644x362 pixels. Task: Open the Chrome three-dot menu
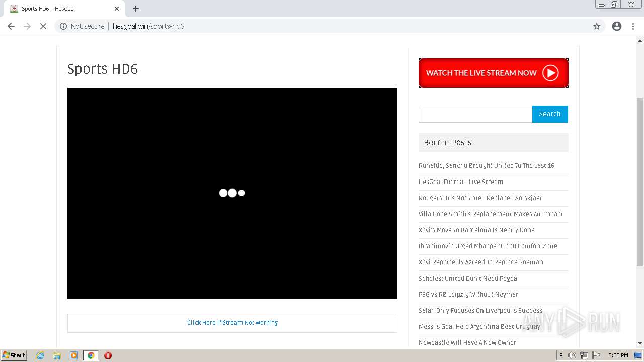633,26
